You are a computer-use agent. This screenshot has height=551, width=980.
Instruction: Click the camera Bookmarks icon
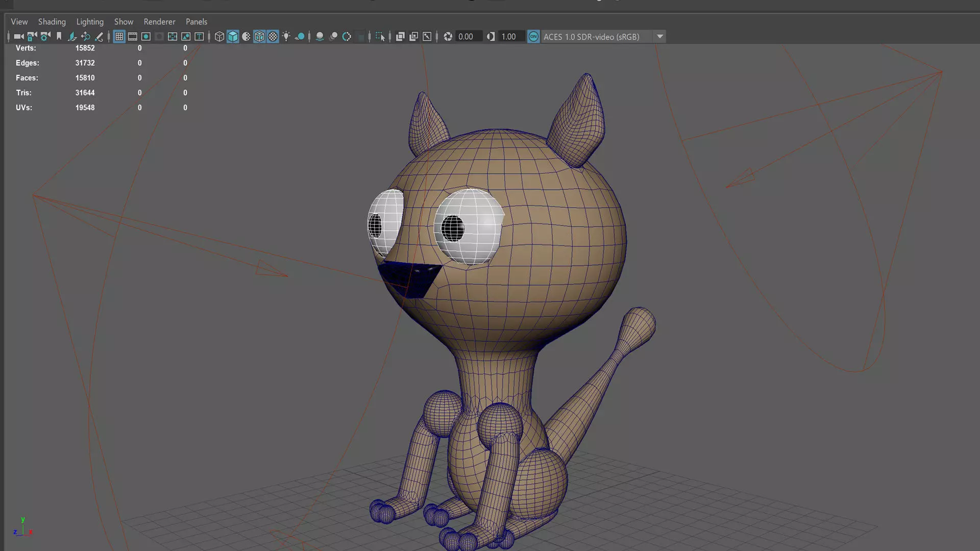coord(59,37)
